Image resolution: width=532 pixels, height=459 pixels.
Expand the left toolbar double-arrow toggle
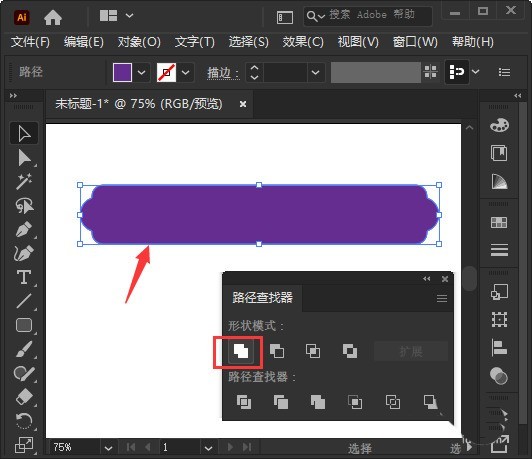coord(13,96)
